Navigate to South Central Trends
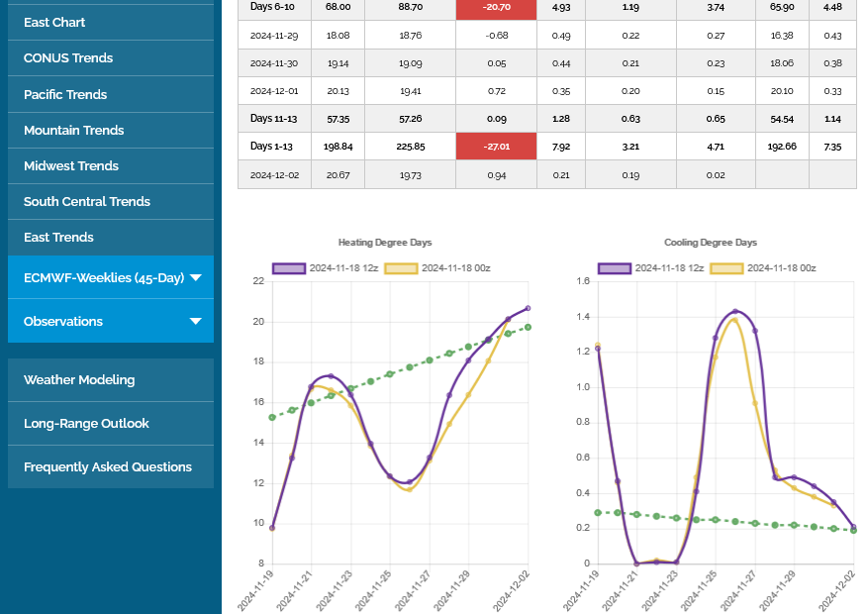The width and height of the screenshot is (868, 614). pyautogui.click(x=87, y=202)
